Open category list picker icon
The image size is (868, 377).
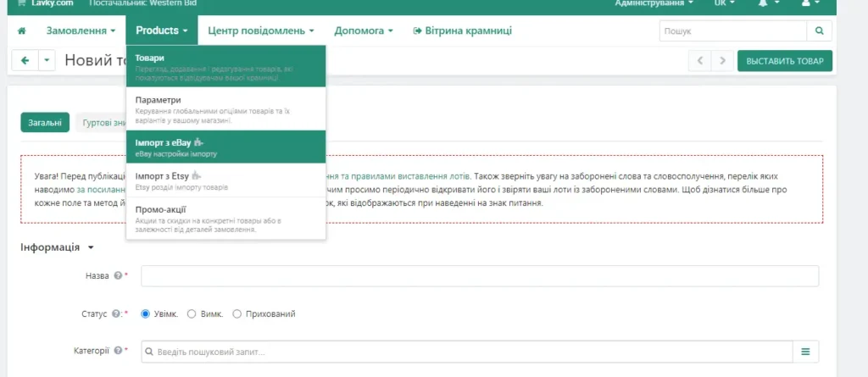(x=805, y=352)
